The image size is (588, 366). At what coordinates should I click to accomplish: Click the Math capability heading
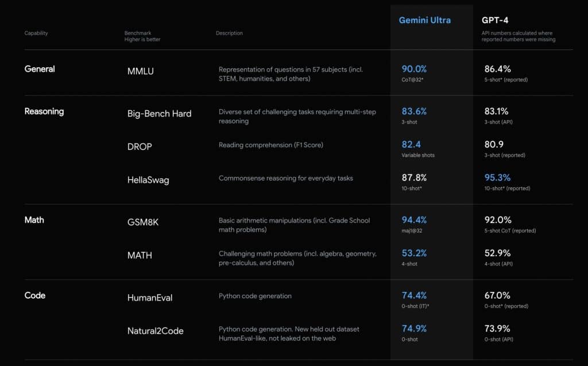pos(34,220)
